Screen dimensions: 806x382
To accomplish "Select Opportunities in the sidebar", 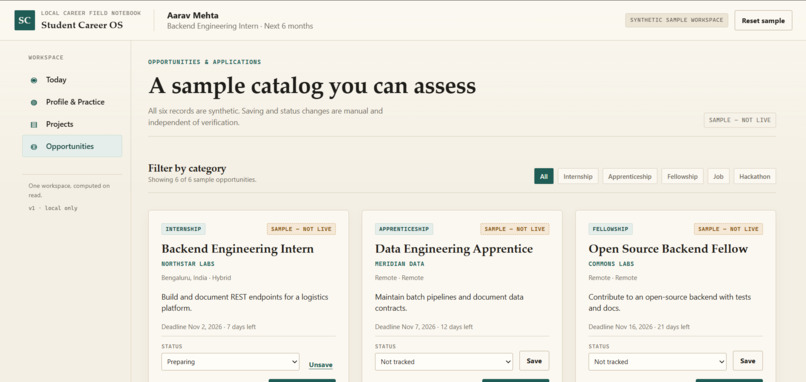I will (x=72, y=146).
